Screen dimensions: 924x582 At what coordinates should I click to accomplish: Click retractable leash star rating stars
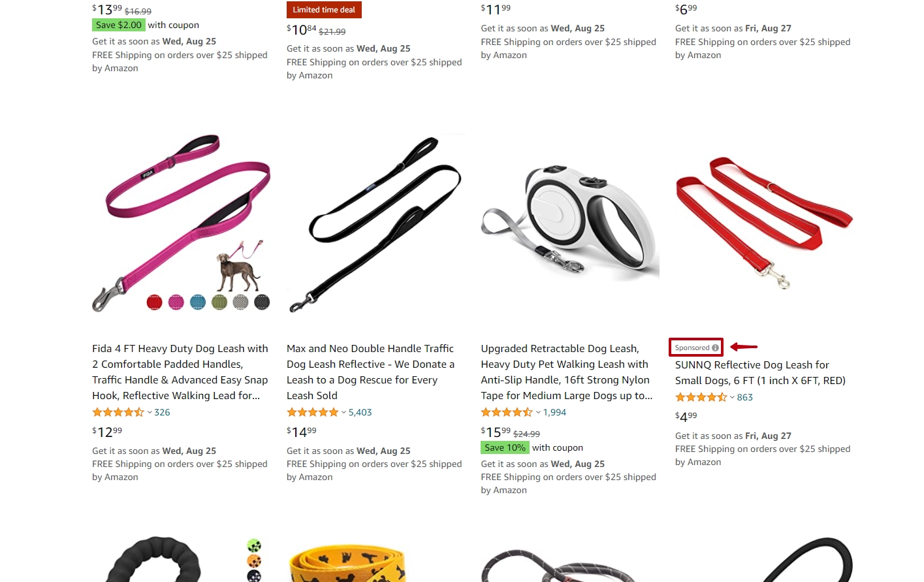tap(507, 413)
